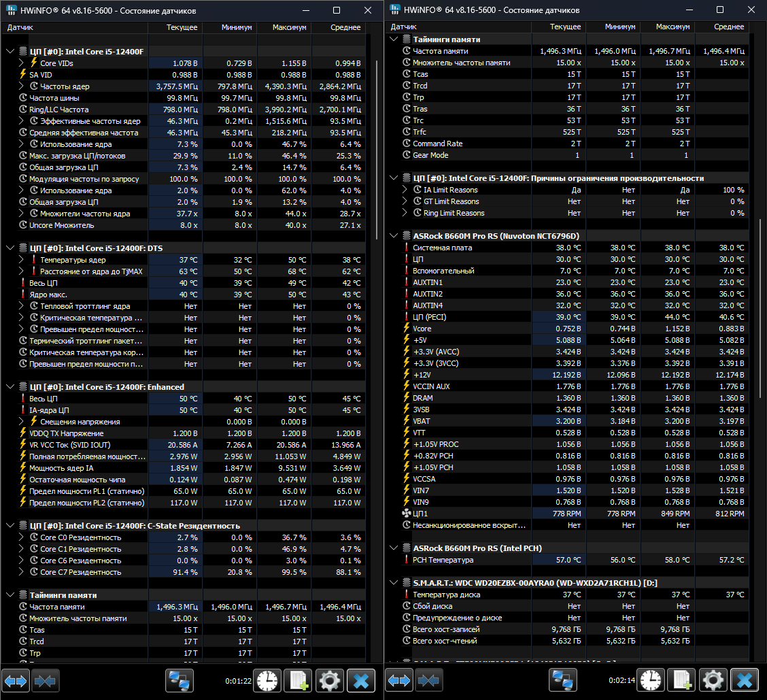Click clock icon of Gear Mode row
Viewport: 767px width, 700px height.
click(x=407, y=154)
